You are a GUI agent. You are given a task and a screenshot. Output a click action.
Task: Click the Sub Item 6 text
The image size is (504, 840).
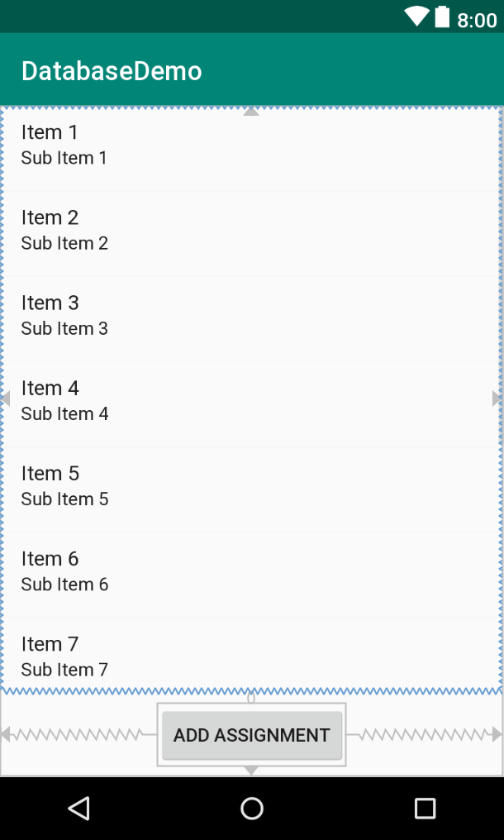click(64, 585)
